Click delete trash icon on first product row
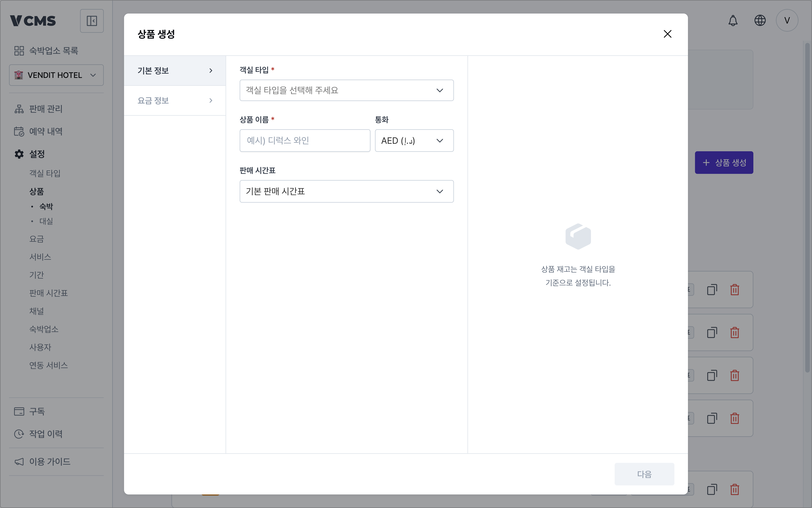 click(x=735, y=290)
